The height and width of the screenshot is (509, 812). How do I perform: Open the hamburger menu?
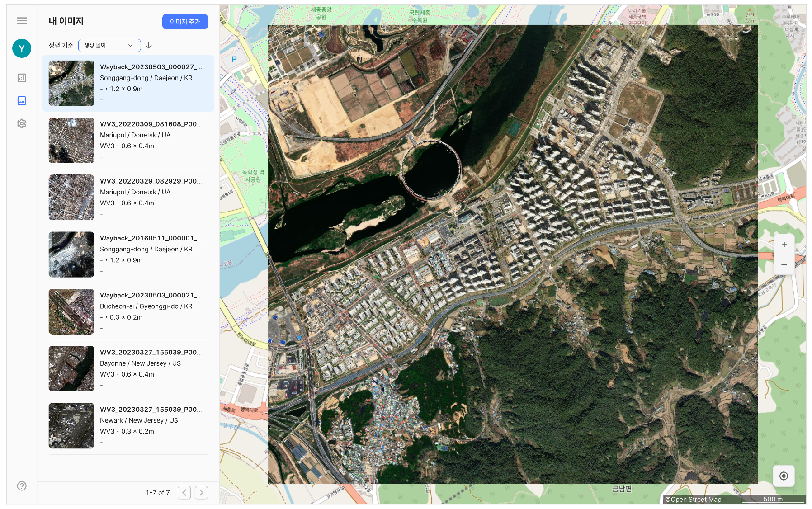(x=22, y=21)
